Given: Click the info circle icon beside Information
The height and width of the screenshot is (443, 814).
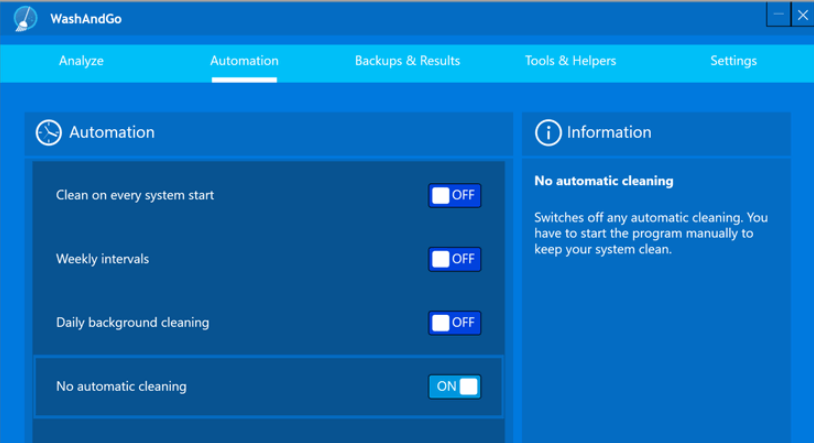Looking at the screenshot, I should tap(548, 132).
